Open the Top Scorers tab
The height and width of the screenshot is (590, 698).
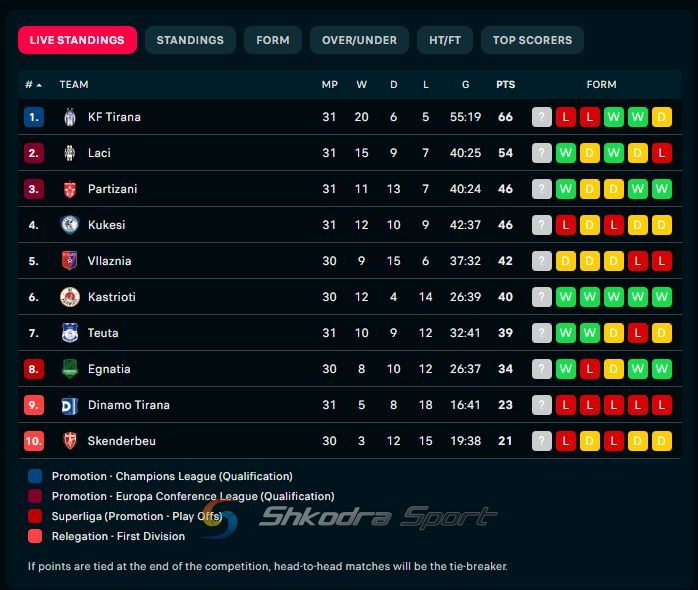click(532, 40)
